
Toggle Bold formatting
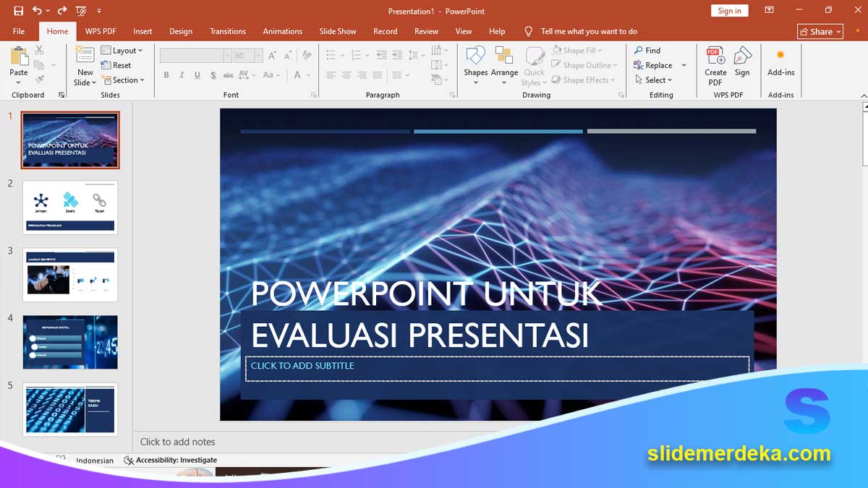pyautogui.click(x=166, y=75)
